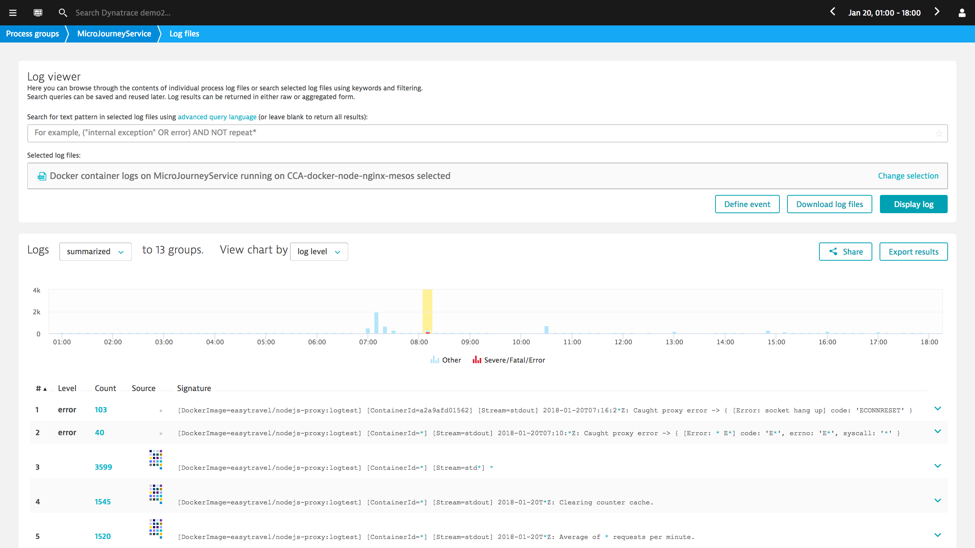Click the 'Clearing counter cache' signature text
Screen dimensions: 975x548
pos(415,503)
